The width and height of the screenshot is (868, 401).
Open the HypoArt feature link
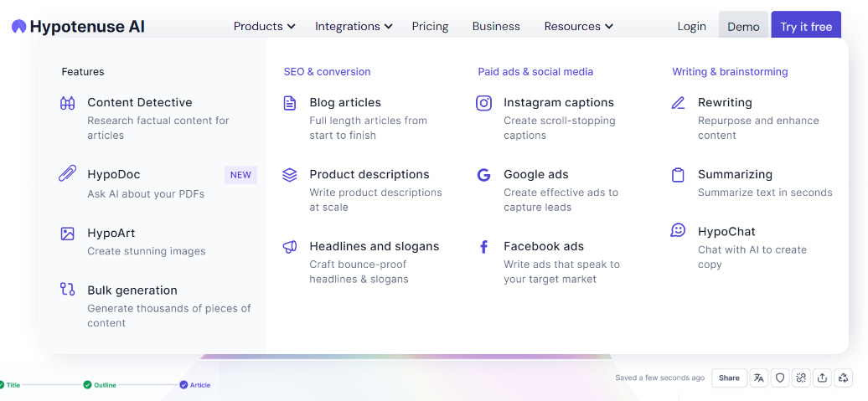(x=111, y=233)
